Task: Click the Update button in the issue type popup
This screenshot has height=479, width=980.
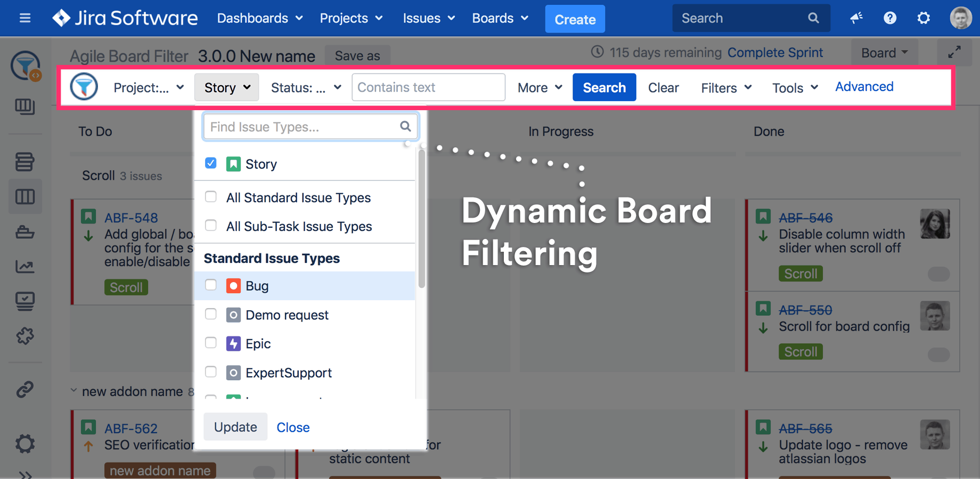Action: (235, 426)
